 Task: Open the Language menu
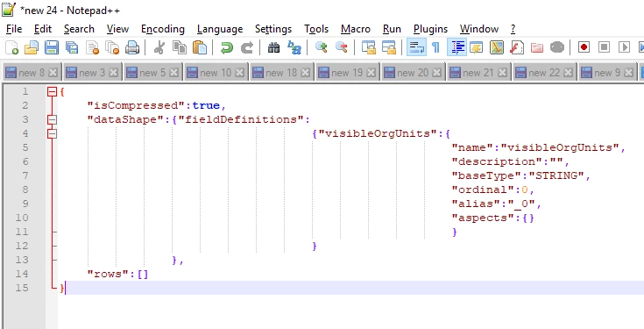[220, 29]
